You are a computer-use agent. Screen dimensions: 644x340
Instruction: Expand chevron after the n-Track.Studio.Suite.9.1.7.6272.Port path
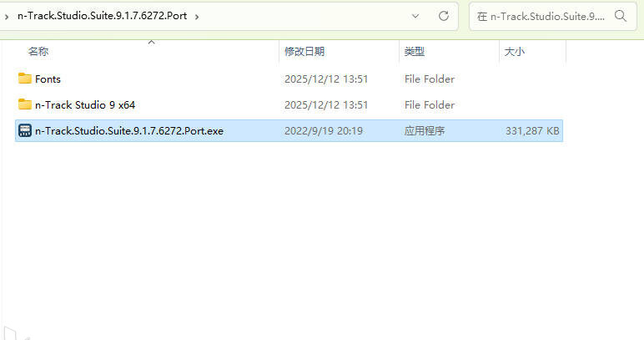[197, 17]
